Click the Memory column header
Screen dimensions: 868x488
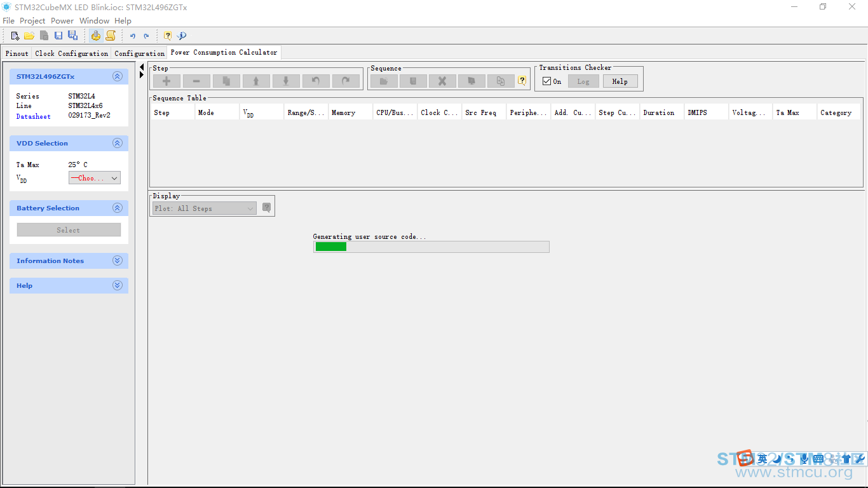point(351,112)
